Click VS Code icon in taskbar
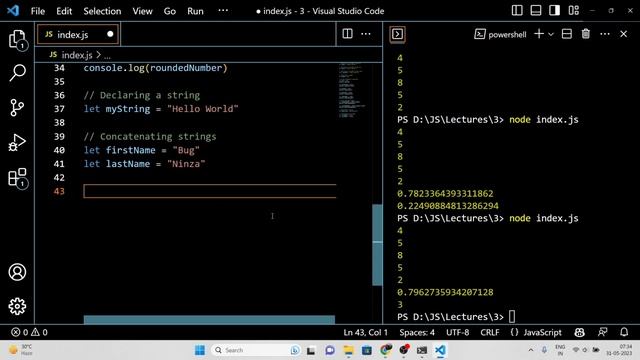 click(440, 350)
